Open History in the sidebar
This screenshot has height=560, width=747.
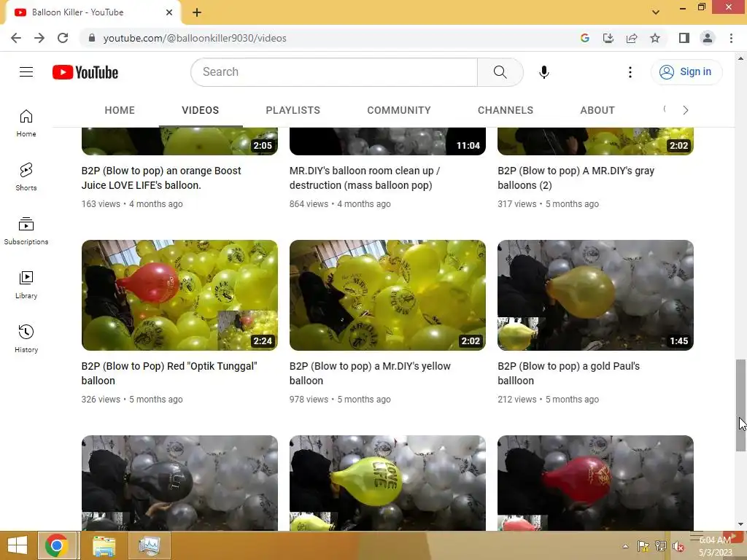coord(26,338)
